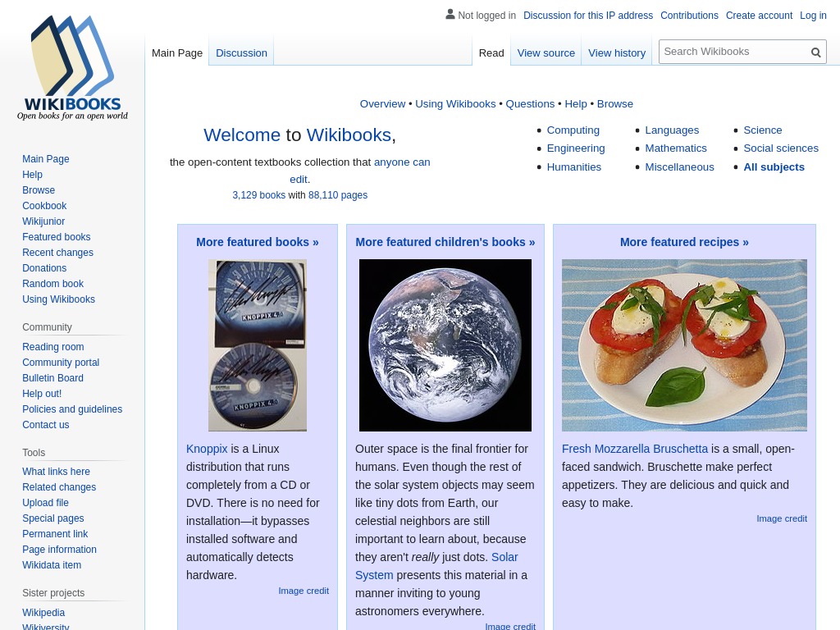
Task: Switch to the Main Page tab
Action: point(177,53)
